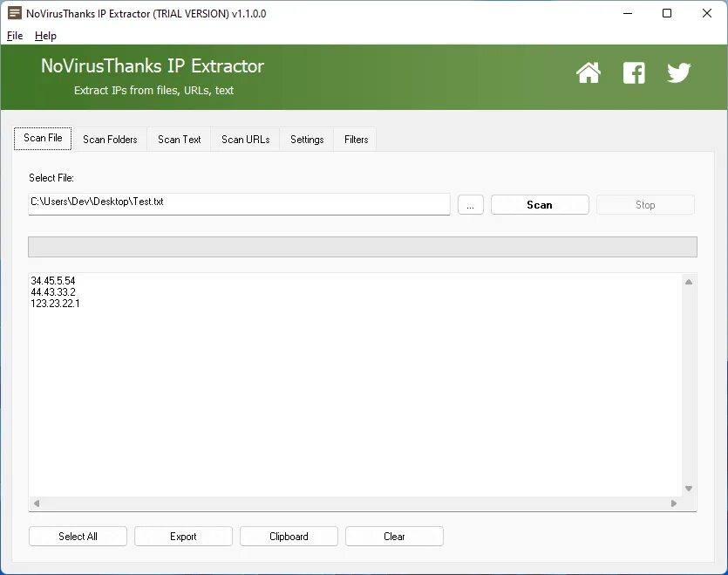The width and height of the screenshot is (728, 575).
Task: Open the Filters tab
Action: pos(356,140)
